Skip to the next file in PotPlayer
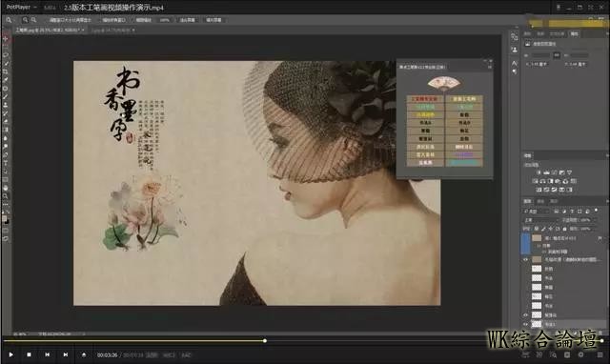This screenshot has width=610, height=364. click(66, 354)
